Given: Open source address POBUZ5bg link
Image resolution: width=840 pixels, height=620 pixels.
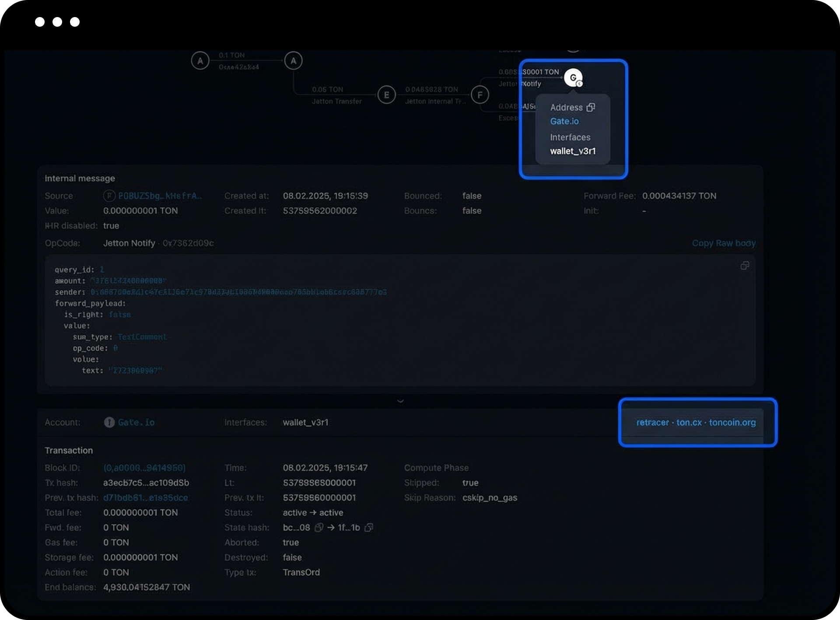Looking at the screenshot, I should [x=160, y=196].
